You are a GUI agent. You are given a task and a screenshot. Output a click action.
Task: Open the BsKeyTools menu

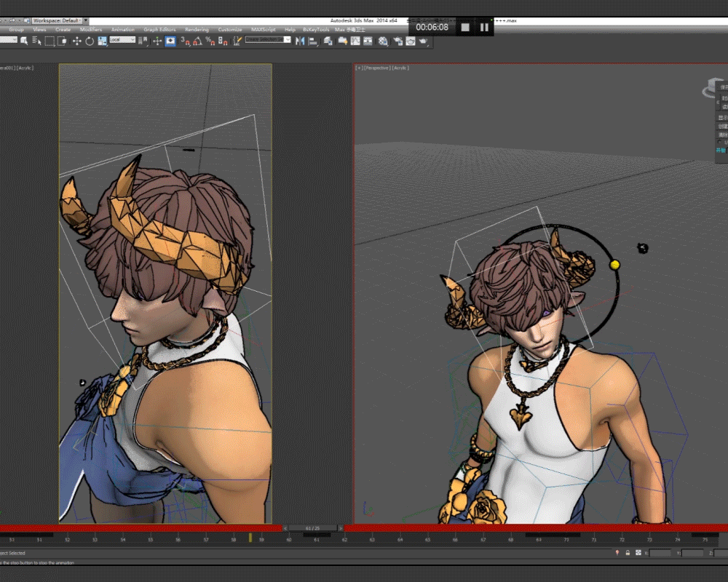point(316,30)
